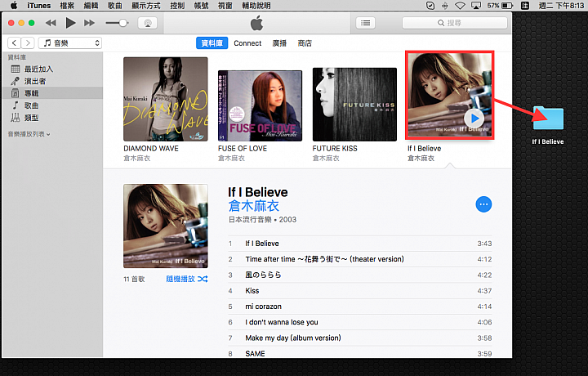Click the Wi-Fi status icon in menu bar

tap(460, 6)
